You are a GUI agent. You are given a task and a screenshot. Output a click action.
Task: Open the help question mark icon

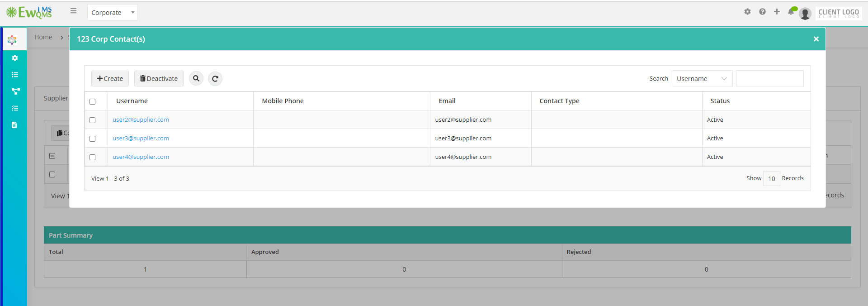click(762, 12)
